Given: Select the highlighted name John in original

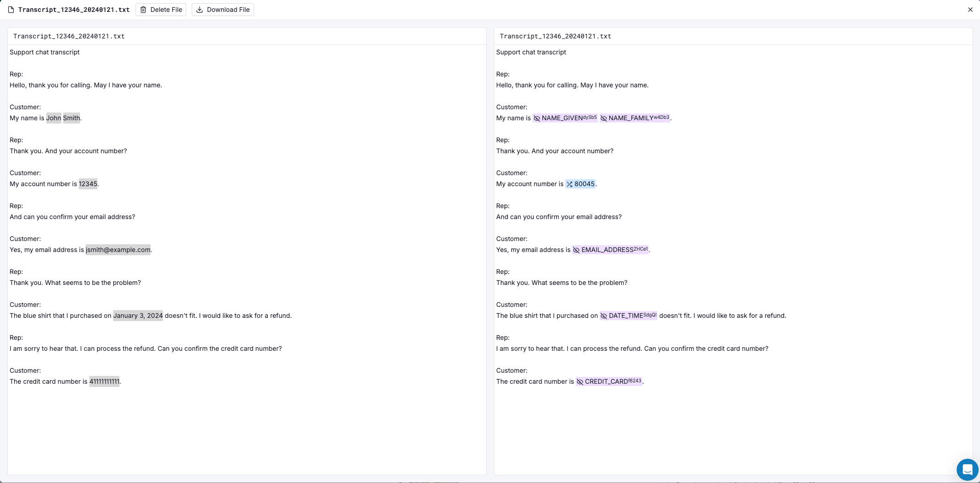Looking at the screenshot, I should pos(54,118).
